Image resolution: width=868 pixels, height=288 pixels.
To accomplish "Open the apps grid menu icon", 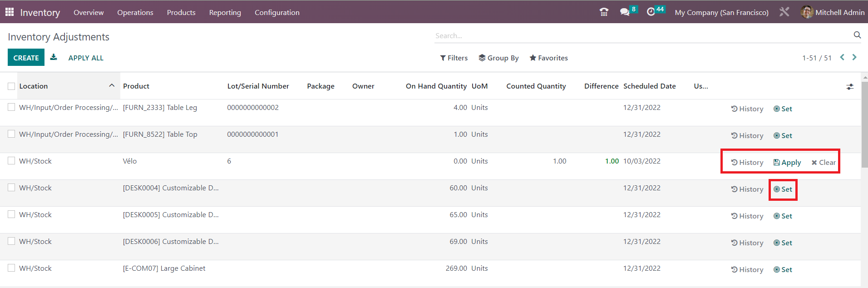I will [10, 12].
